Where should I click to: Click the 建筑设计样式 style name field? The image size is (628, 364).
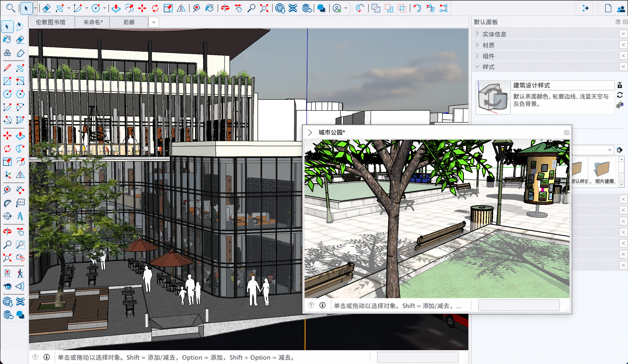(x=562, y=85)
